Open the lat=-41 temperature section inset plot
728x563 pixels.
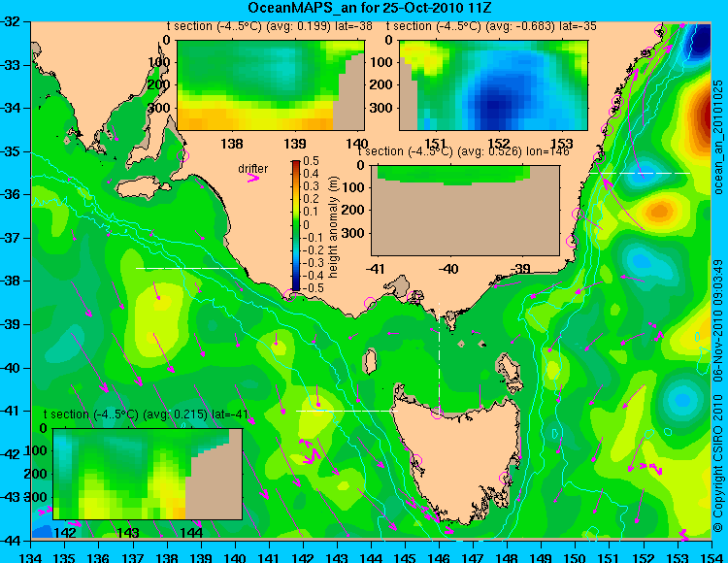[x=148, y=474]
